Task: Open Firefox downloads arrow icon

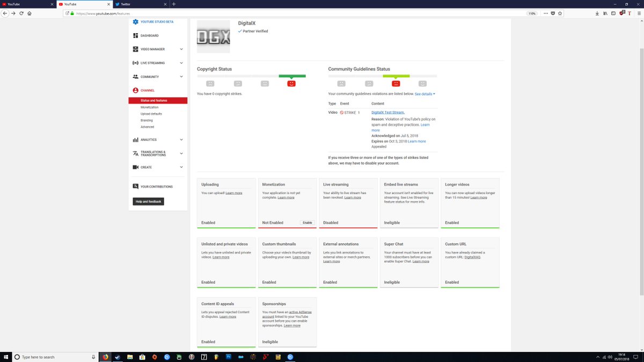Action: (x=597, y=13)
